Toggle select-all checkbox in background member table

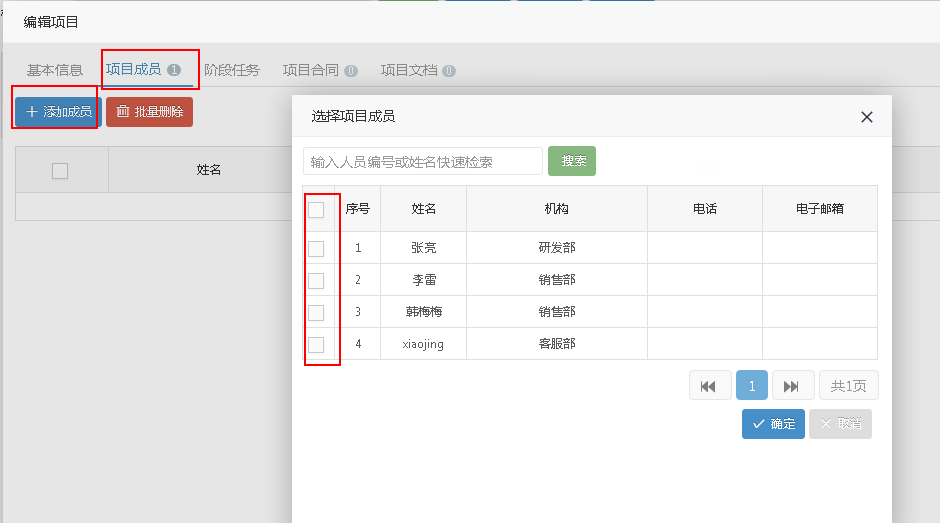pyautogui.click(x=60, y=170)
